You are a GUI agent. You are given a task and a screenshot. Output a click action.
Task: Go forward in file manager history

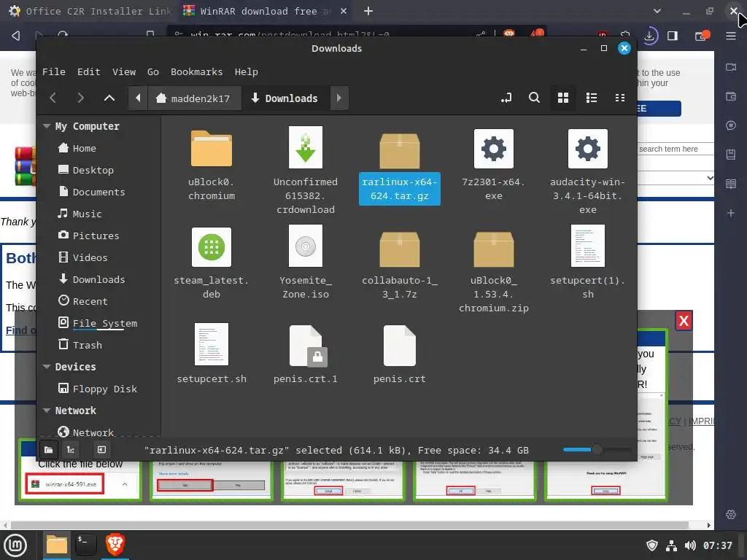pyautogui.click(x=80, y=98)
